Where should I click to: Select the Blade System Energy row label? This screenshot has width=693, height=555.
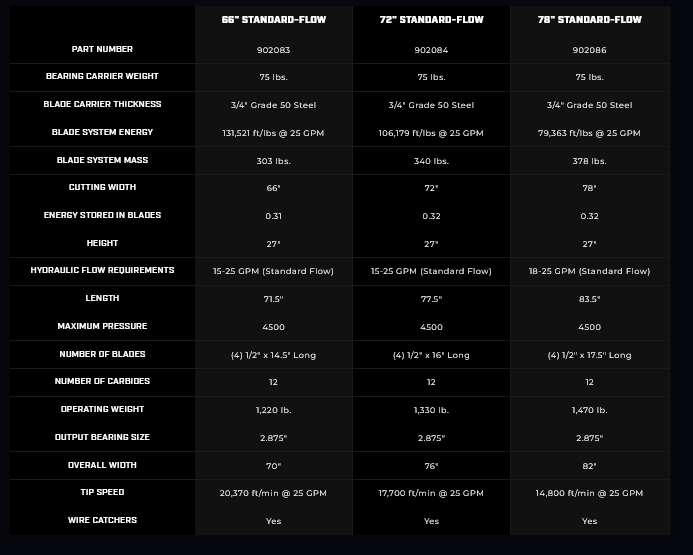click(102, 132)
